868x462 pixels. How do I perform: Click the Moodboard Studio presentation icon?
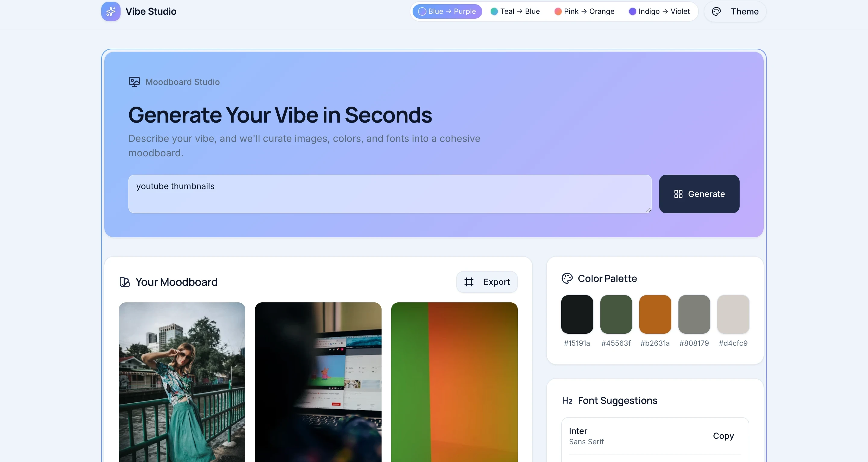134,82
